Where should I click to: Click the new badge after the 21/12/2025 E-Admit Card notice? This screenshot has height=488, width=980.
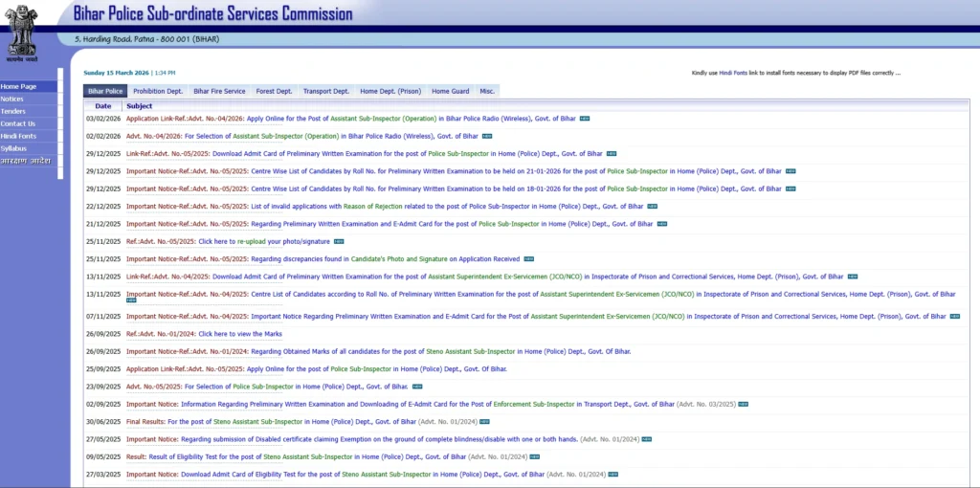(662, 224)
